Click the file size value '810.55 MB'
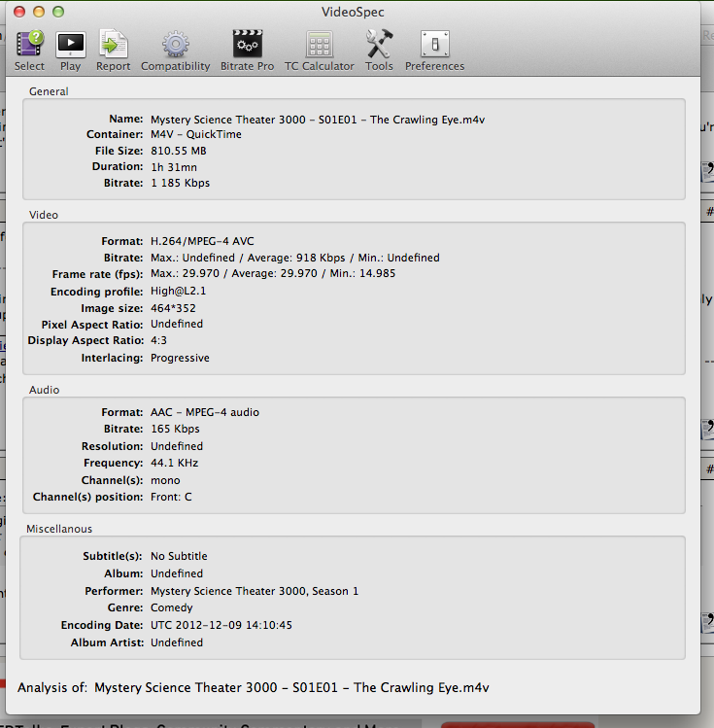Screen dimensions: 714x728 pos(179,151)
